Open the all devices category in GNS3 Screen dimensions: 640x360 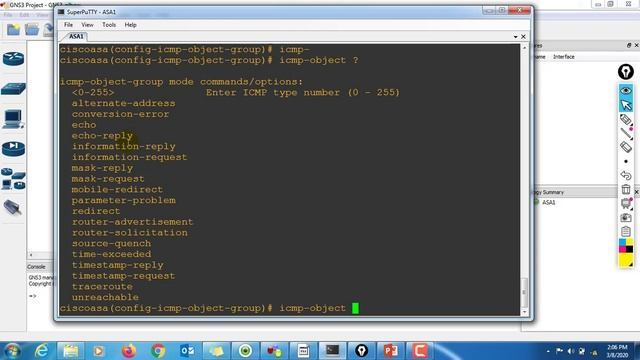click(13, 179)
